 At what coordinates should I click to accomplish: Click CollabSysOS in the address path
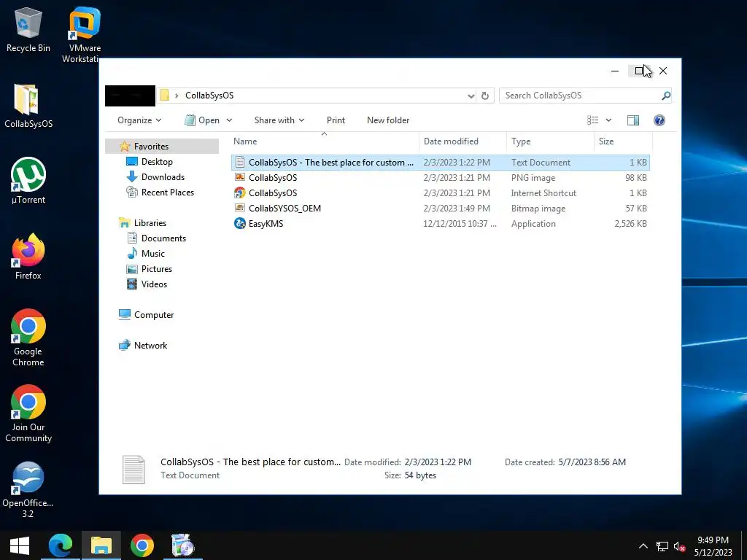[209, 96]
